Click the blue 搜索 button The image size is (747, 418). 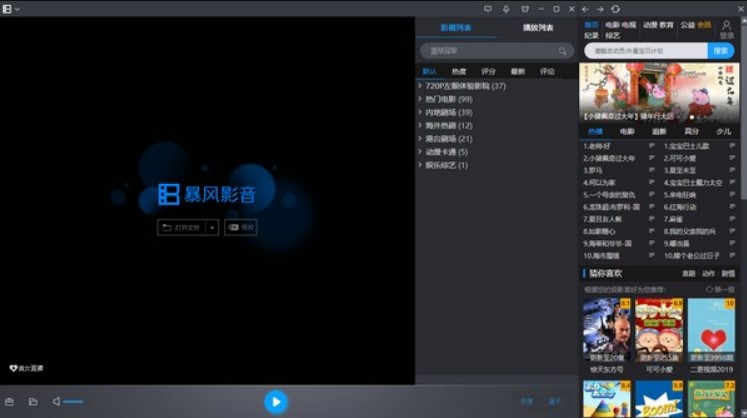[x=721, y=51]
